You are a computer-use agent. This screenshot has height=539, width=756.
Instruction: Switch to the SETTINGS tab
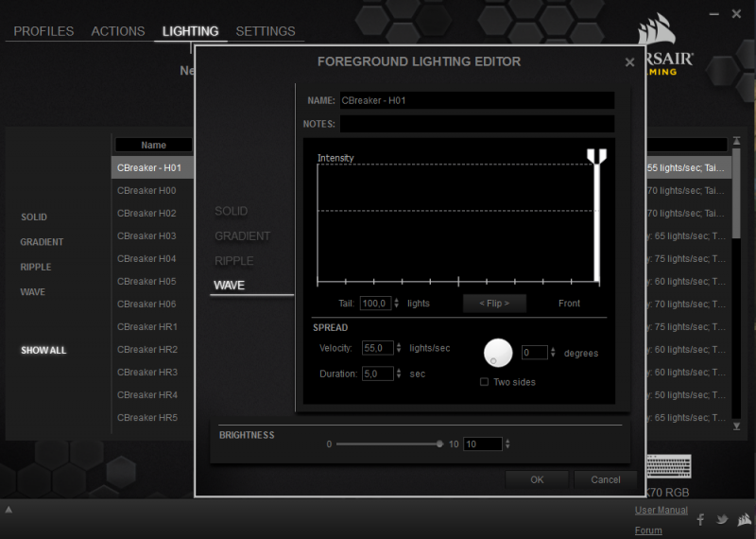(x=266, y=31)
